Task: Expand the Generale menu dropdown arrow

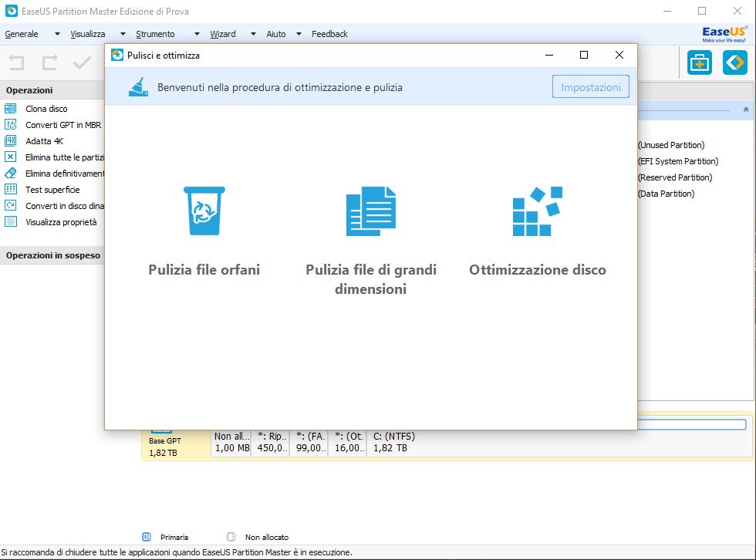Action: coord(57,34)
